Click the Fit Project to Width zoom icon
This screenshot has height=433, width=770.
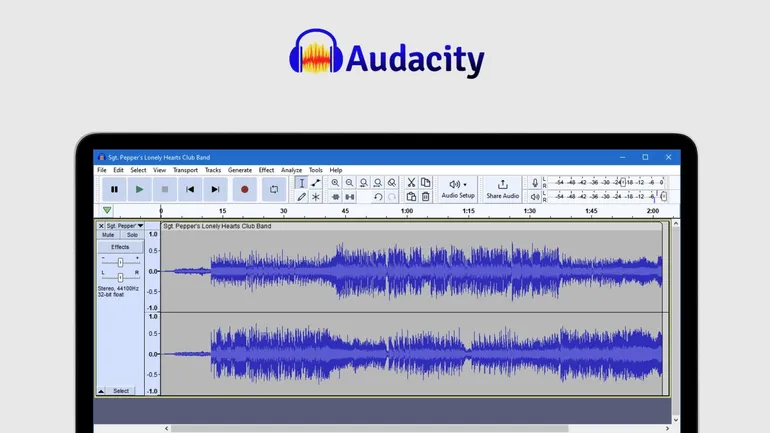pos(378,183)
